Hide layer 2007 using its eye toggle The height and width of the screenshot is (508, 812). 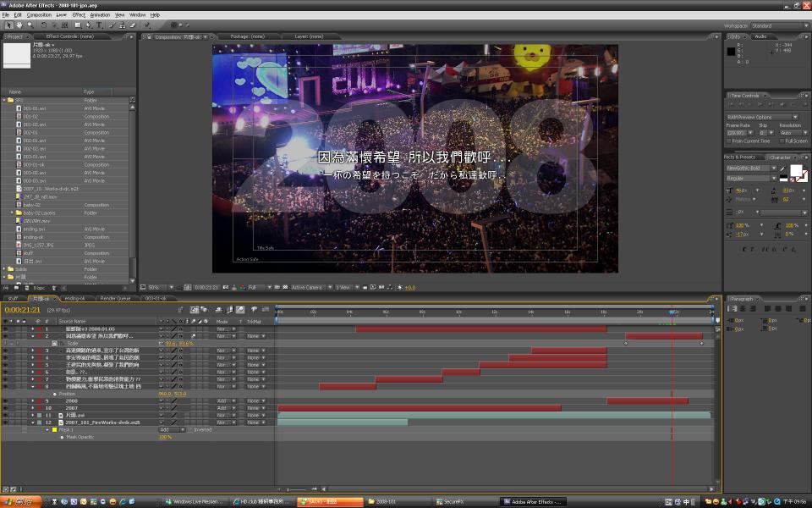[x=5, y=408]
